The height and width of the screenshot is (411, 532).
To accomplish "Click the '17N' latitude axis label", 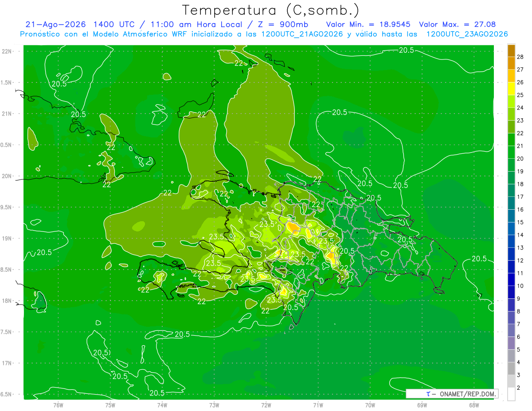I will tap(7, 363).
